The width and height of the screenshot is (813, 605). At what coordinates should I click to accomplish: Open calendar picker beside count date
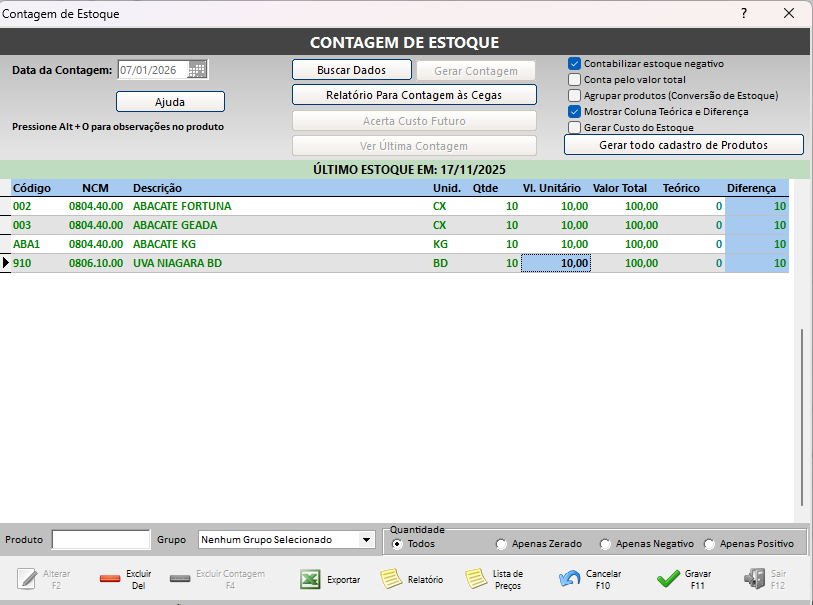pos(197,70)
